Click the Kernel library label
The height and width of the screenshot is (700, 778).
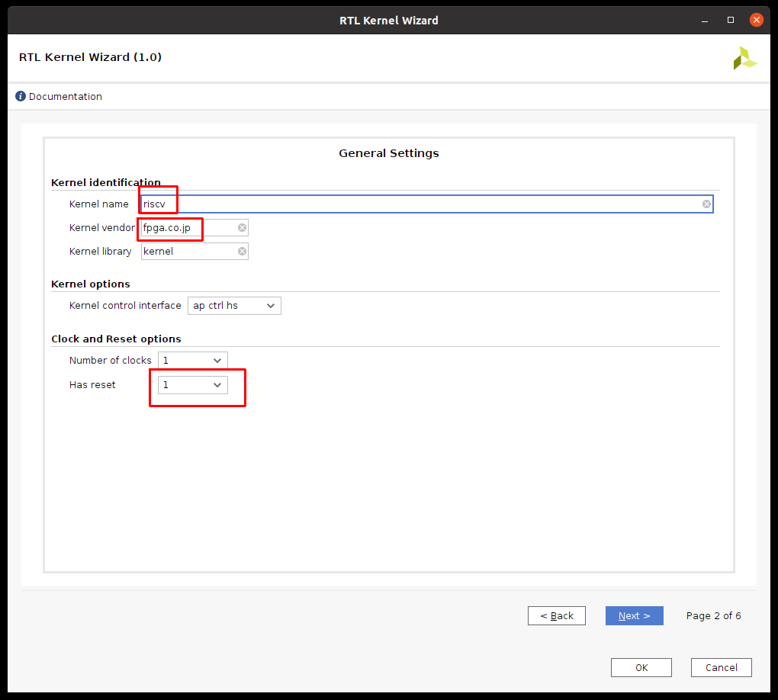click(x=100, y=252)
